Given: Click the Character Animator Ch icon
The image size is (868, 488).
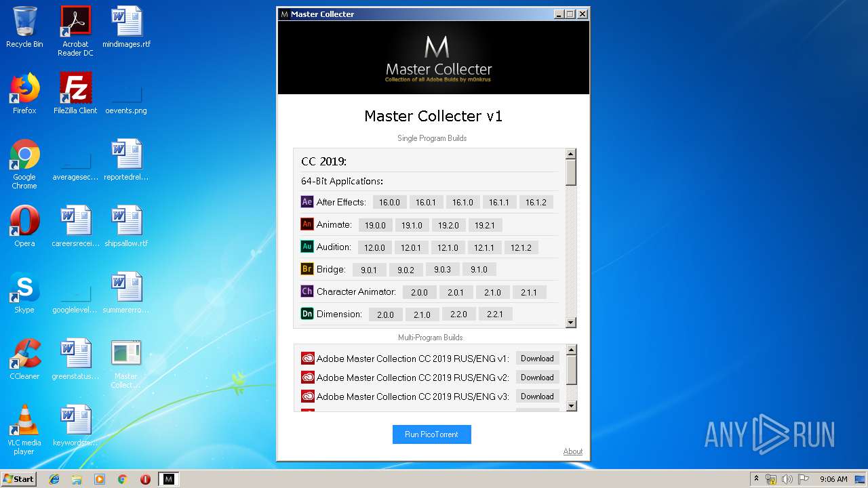Looking at the screenshot, I should (x=307, y=291).
